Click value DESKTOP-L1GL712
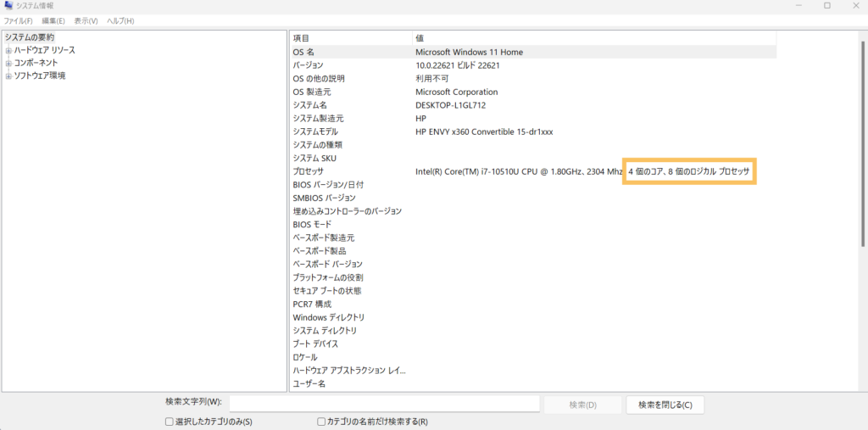868x430 pixels. pyautogui.click(x=450, y=105)
